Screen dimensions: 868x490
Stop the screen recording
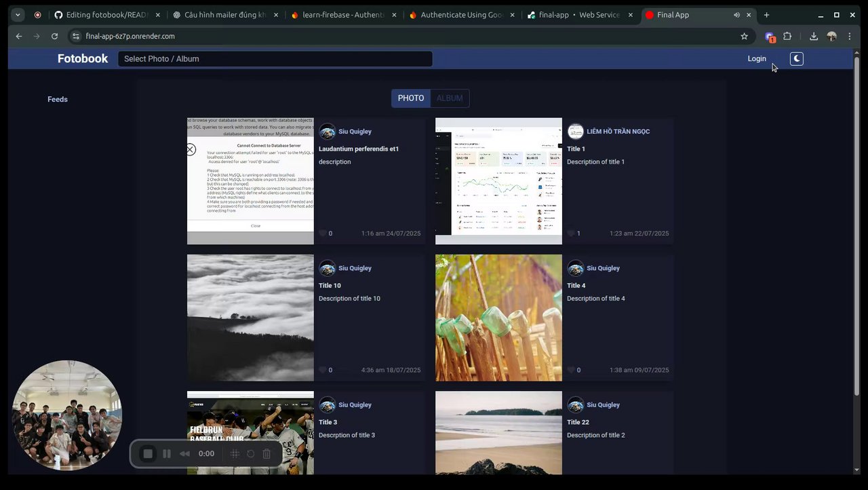point(148,453)
